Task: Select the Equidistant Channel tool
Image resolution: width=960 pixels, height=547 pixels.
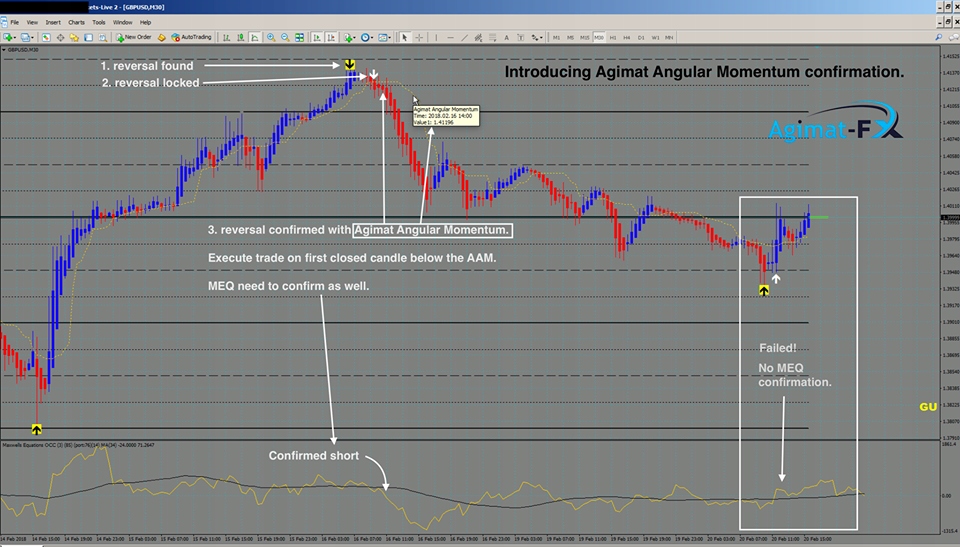Action: pos(478,37)
